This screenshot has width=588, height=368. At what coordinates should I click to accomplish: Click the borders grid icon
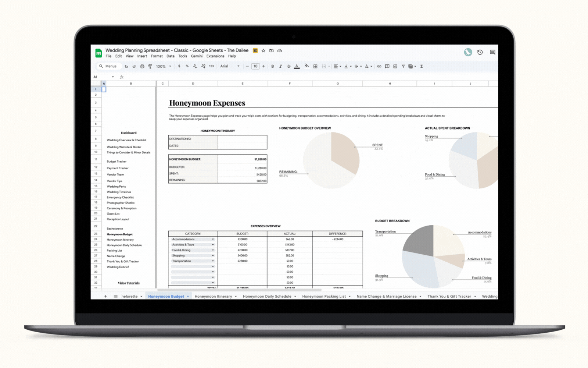click(315, 67)
